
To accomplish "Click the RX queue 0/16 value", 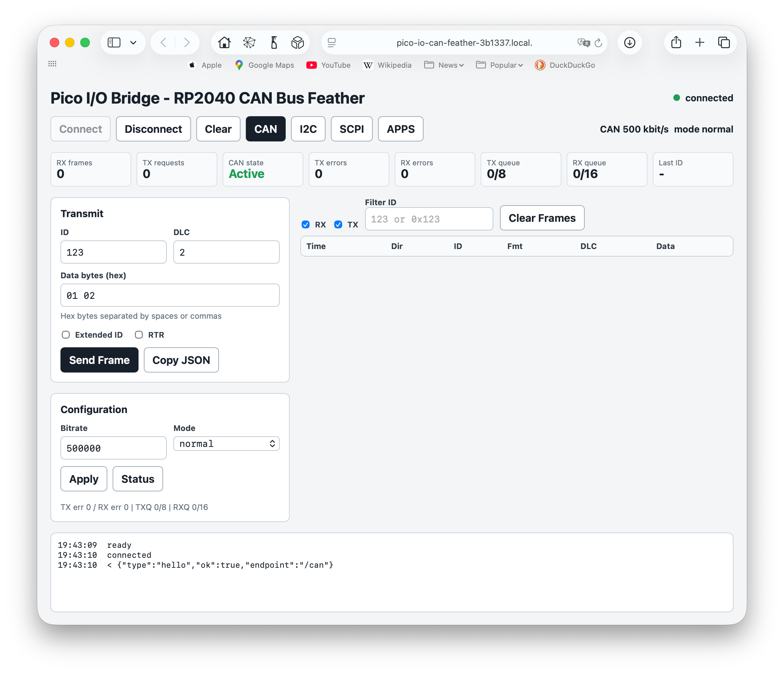I will (585, 174).
